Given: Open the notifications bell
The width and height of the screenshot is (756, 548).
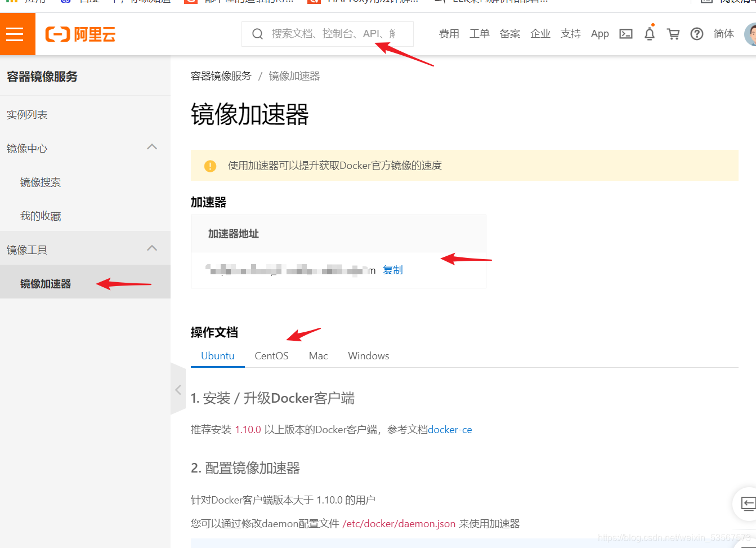Looking at the screenshot, I should 650,34.
